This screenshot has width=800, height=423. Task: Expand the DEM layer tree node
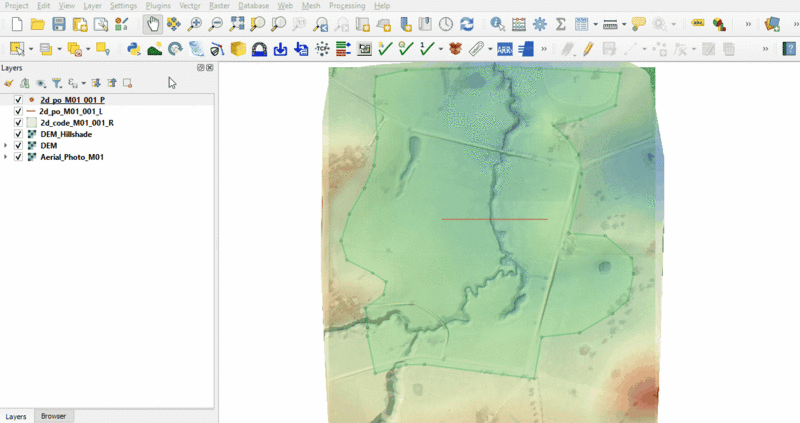tap(6, 146)
